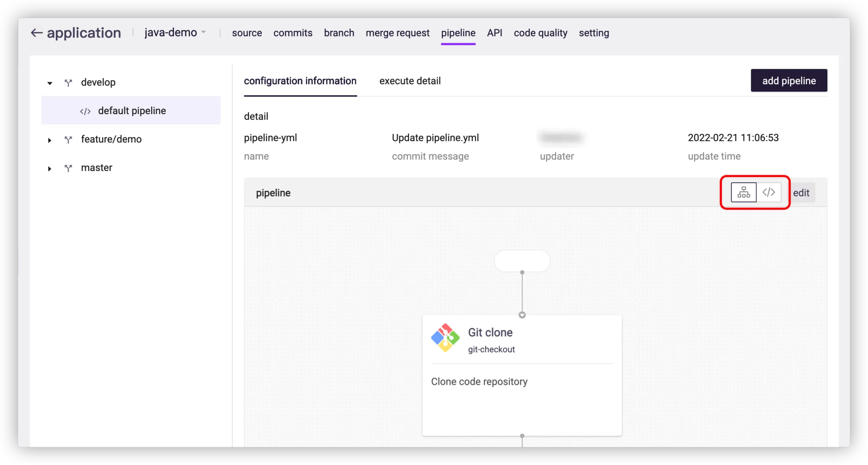868x465 pixels.
Task: Click the feature/demo branch icon
Action: coord(68,140)
